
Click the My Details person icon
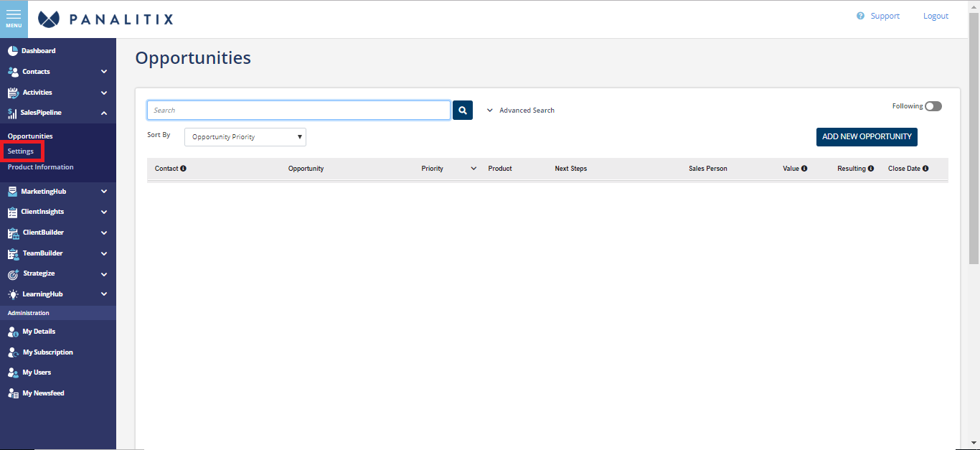click(x=13, y=332)
